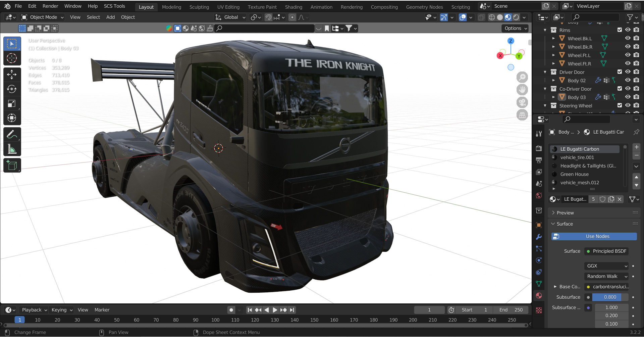Expand the Wheel.Ft.R tree item
644x337 pixels.
(x=554, y=63)
